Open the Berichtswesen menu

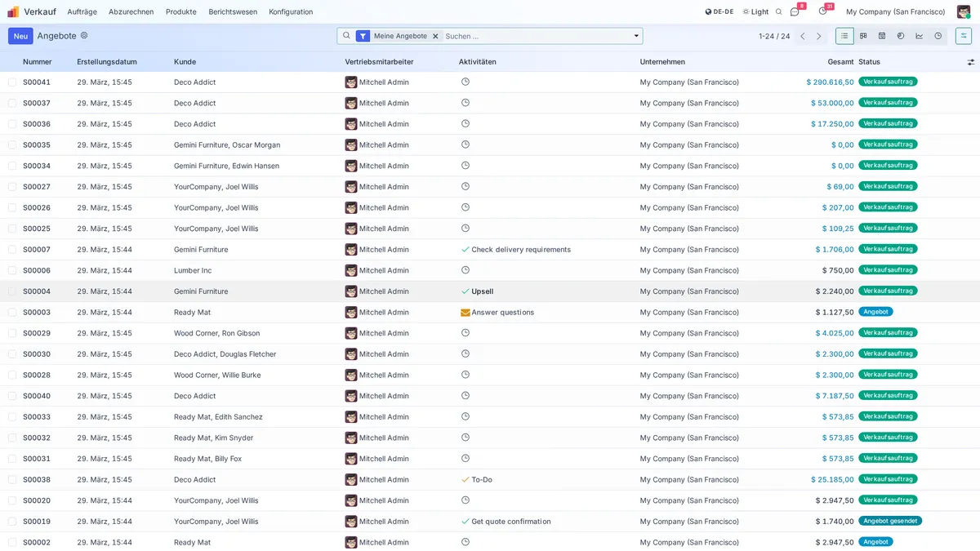point(232,11)
